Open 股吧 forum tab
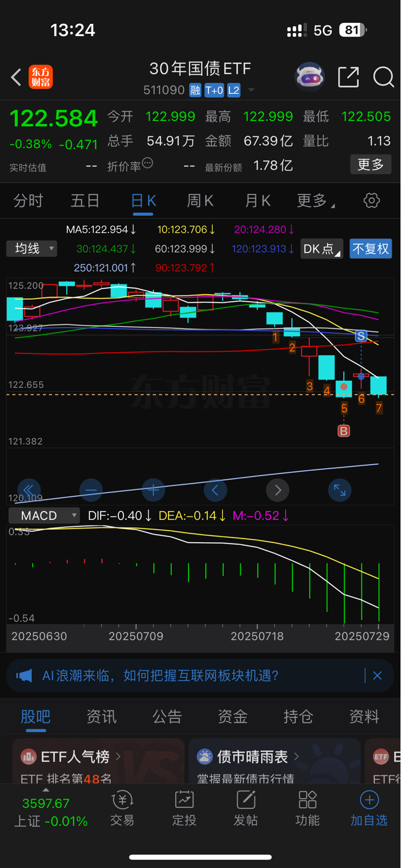The width and height of the screenshot is (401, 868). coord(35,716)
